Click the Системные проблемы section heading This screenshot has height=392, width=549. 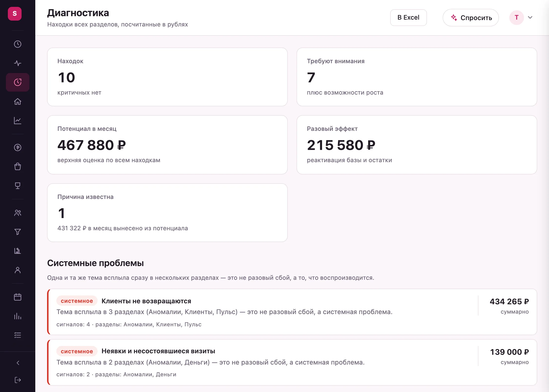click(x=95, y=263)
